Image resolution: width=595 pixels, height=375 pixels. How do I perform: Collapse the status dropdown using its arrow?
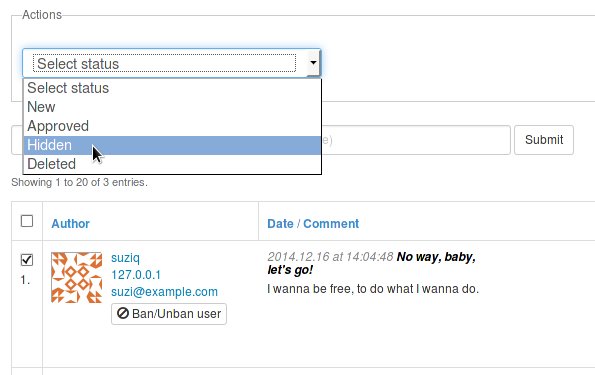[313, 63]
